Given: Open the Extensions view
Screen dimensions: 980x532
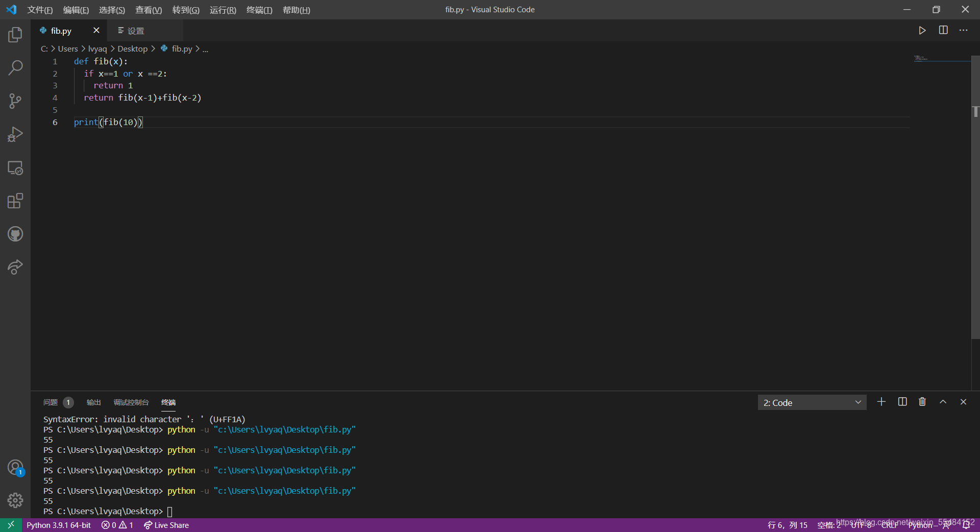Looking at the screenshot, I should point(15,201).
